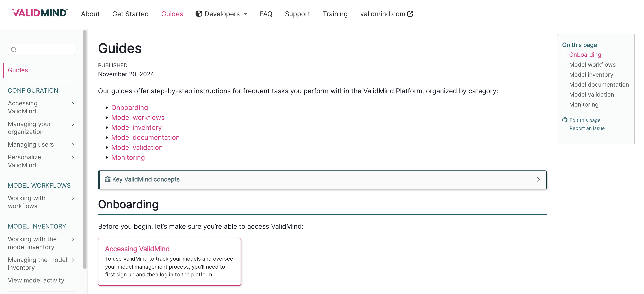Click inside the sidebar search field
Viewport: 644px width, 294px height.
[x=41, y=49]
